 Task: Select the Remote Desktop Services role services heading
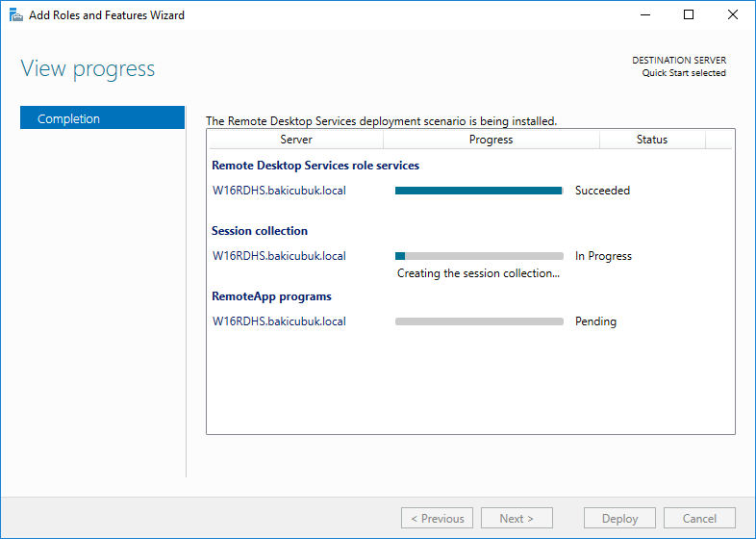click(x=315, y=166)
